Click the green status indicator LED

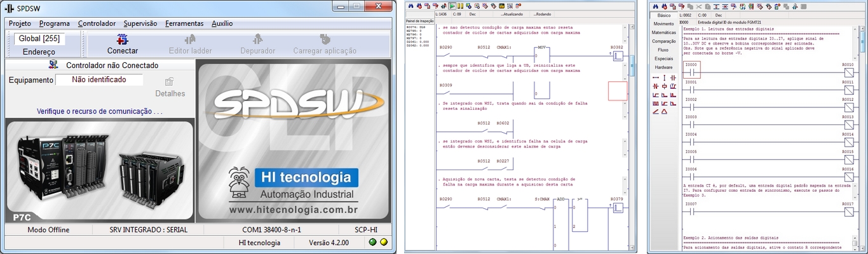click(372, 243)
